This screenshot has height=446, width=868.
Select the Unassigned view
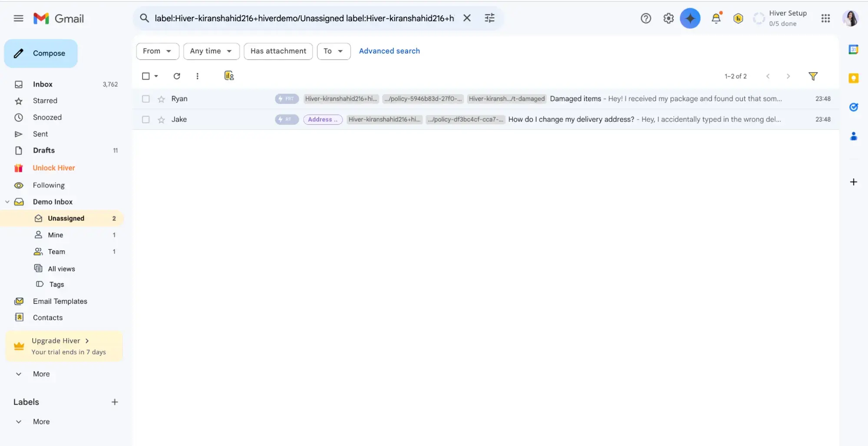(x=62, y=218)
